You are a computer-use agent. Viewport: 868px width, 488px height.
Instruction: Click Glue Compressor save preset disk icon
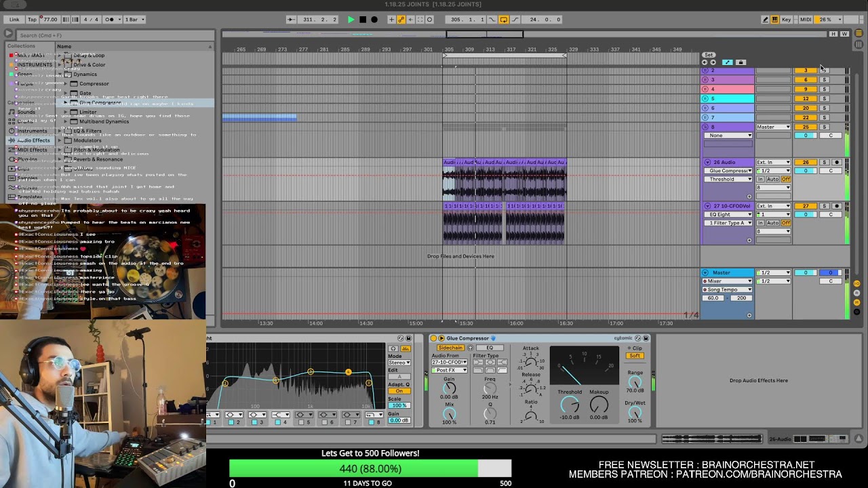pyautogui.click(x=646, y=338)
